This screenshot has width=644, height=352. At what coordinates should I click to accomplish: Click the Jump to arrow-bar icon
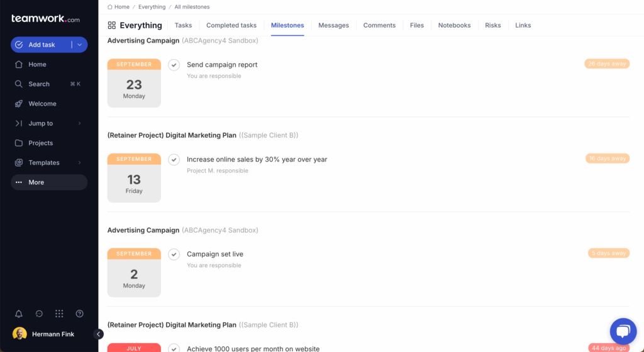click(18, 123)
